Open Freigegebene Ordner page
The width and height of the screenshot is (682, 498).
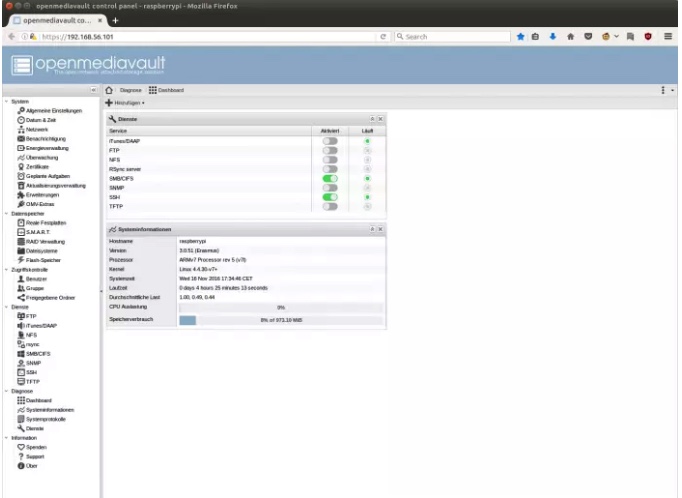(46, 298)
